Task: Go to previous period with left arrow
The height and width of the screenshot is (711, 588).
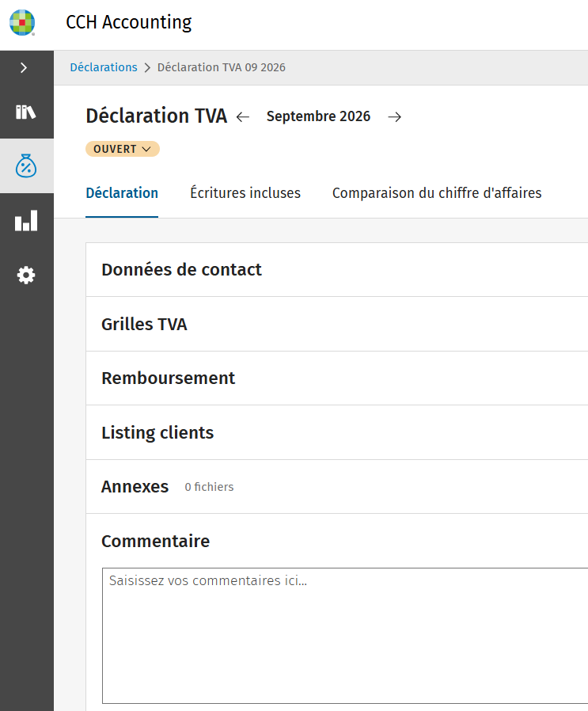Action: [x=243, y=116]
